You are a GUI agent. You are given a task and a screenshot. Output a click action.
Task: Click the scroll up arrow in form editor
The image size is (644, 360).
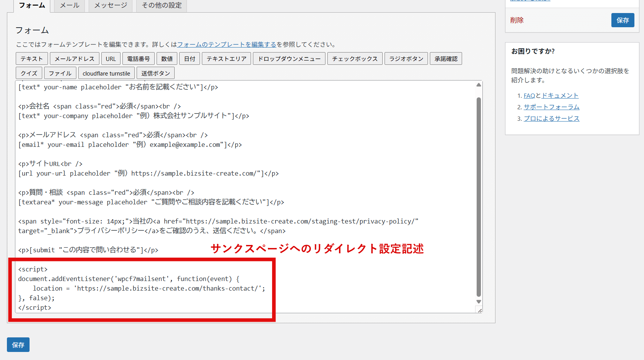coord(479,85)
